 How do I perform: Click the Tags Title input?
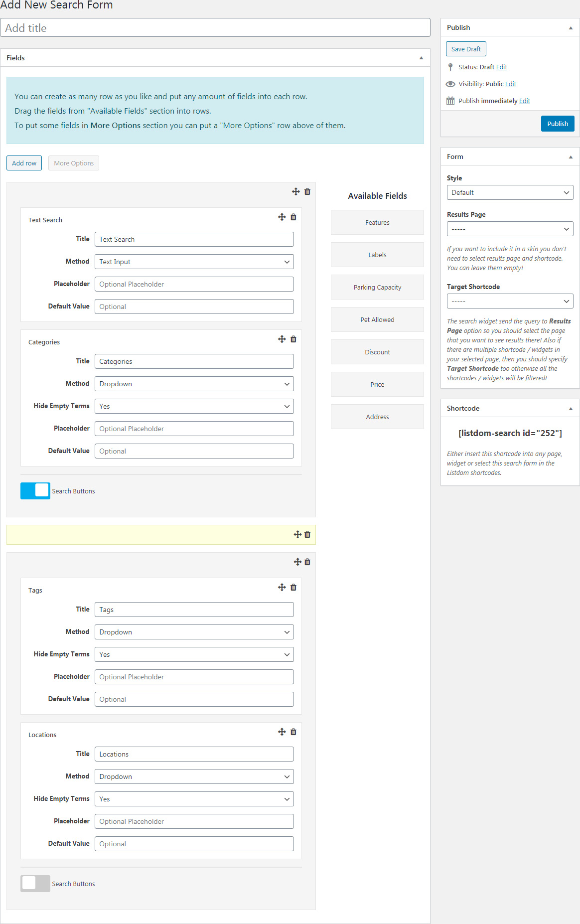coord(194,610)
